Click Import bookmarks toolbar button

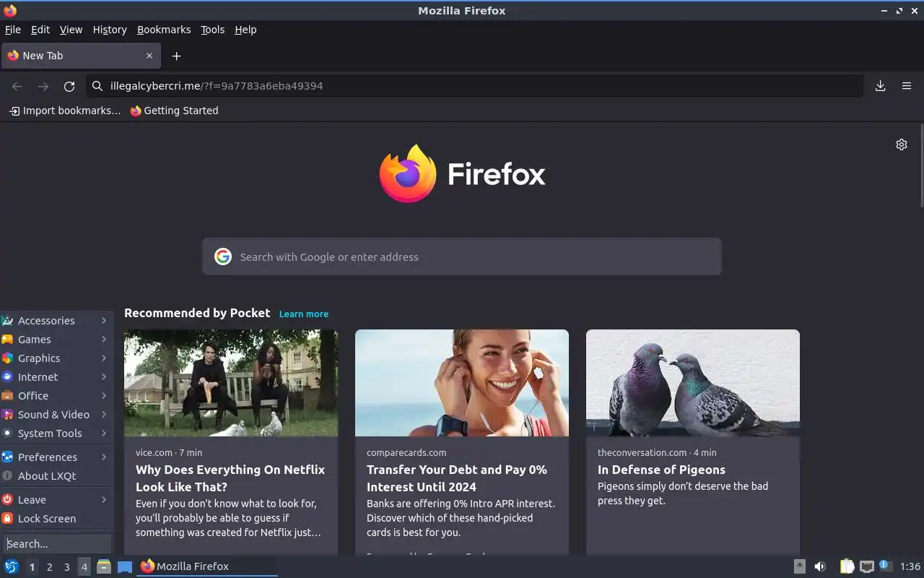[65, 111]
